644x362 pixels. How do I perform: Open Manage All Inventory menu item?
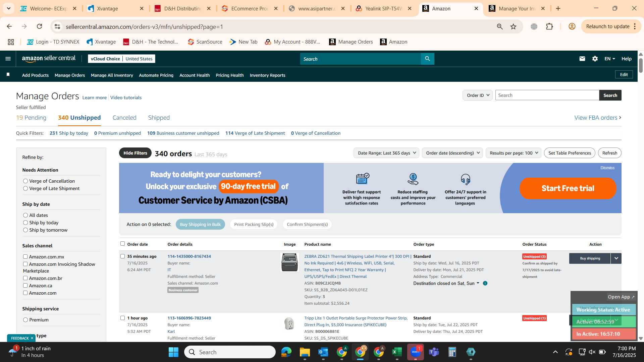[x=112, y=75]
